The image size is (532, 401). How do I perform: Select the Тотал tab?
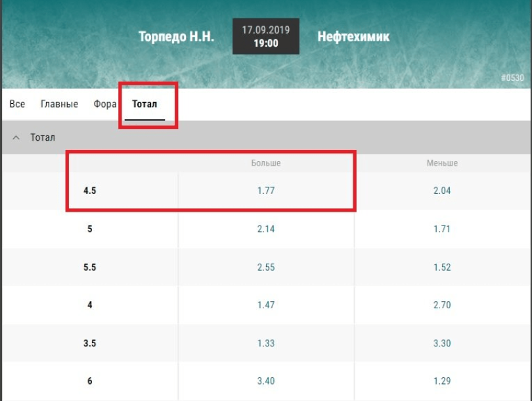point(144,104)
